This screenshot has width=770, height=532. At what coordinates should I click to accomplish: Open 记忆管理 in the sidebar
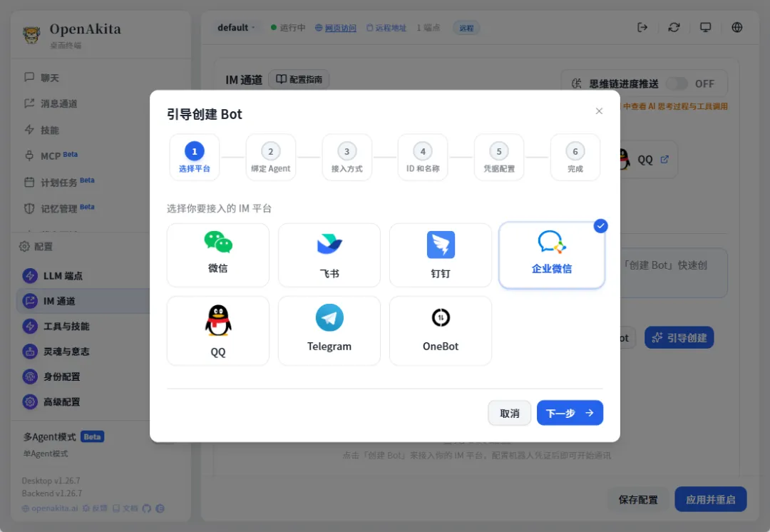[58, 208]
